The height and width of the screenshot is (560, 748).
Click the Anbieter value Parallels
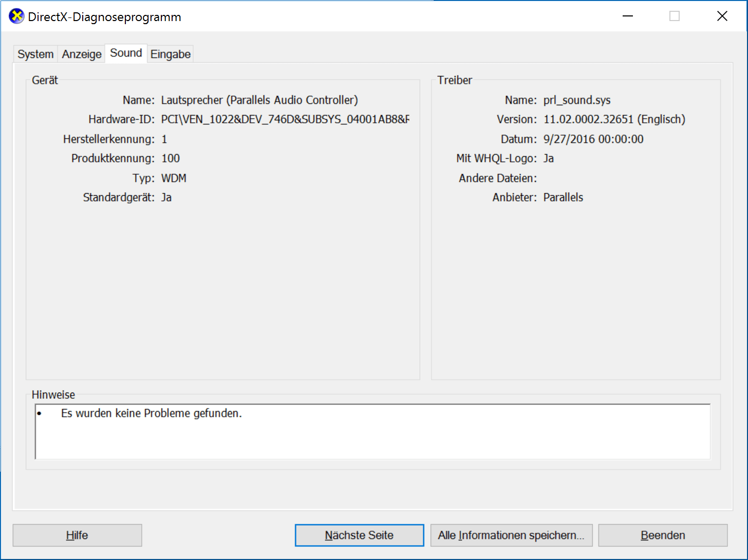point(563,198)
